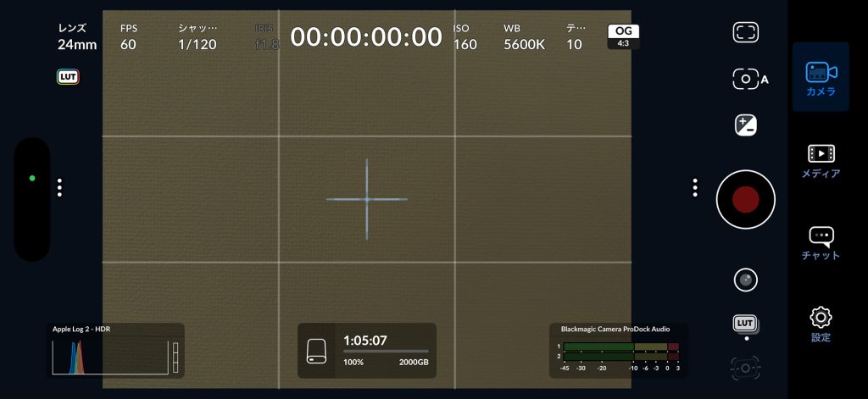The image size is (868, 399).
Task: Toggle the auto focus icon
Action: click(x=749, y=80)
